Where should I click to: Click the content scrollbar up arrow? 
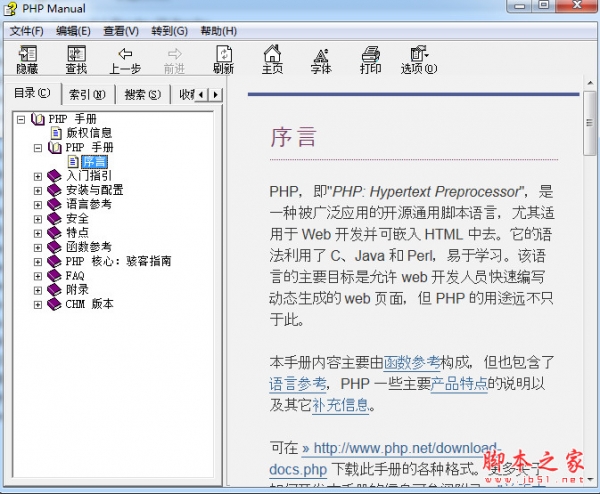(x=589, y=83)
